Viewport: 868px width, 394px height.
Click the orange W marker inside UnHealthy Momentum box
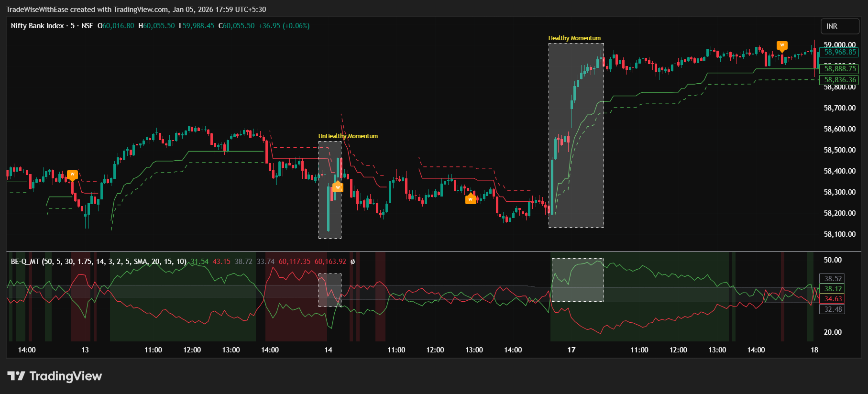click(338, 187)
